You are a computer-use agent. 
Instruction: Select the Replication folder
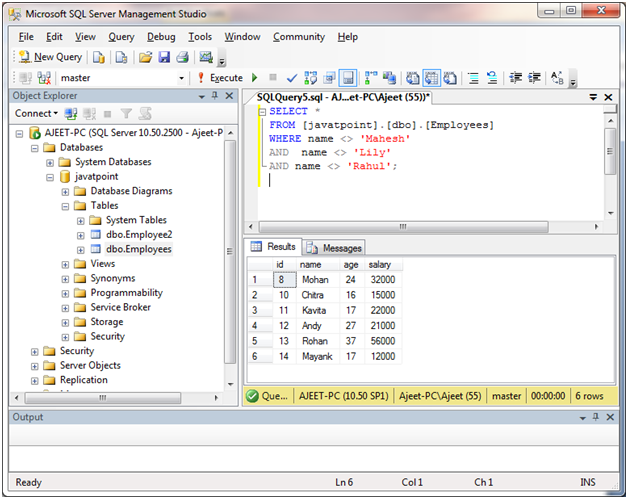(x=84, y=380)
